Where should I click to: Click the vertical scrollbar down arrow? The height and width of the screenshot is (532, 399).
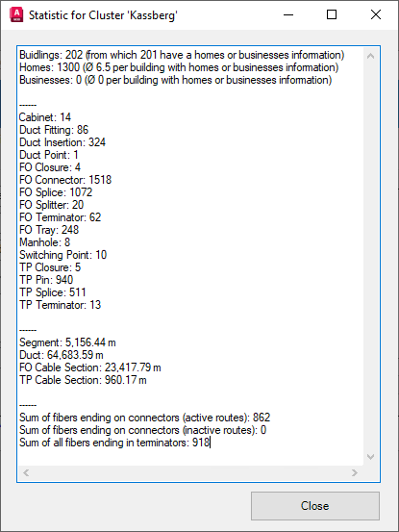coord(370,457)
